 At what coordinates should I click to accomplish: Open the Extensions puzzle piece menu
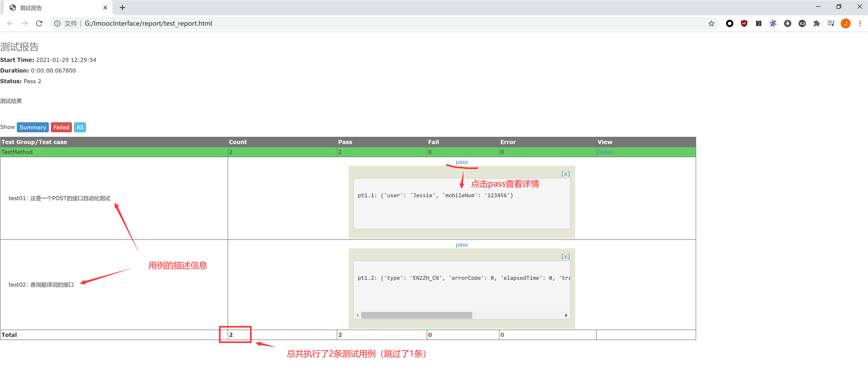click(x=816, y=24)
